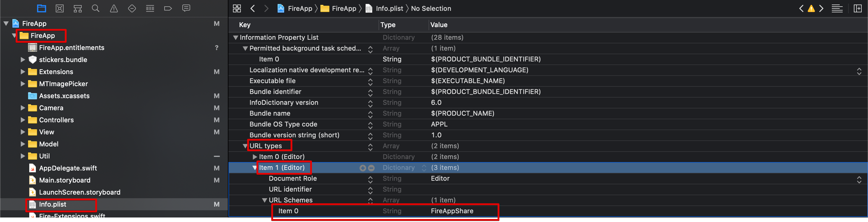Viewport: 868px width, 222px height.
Task: Open the Project navigator folder icon
Action: pos(42,8)
